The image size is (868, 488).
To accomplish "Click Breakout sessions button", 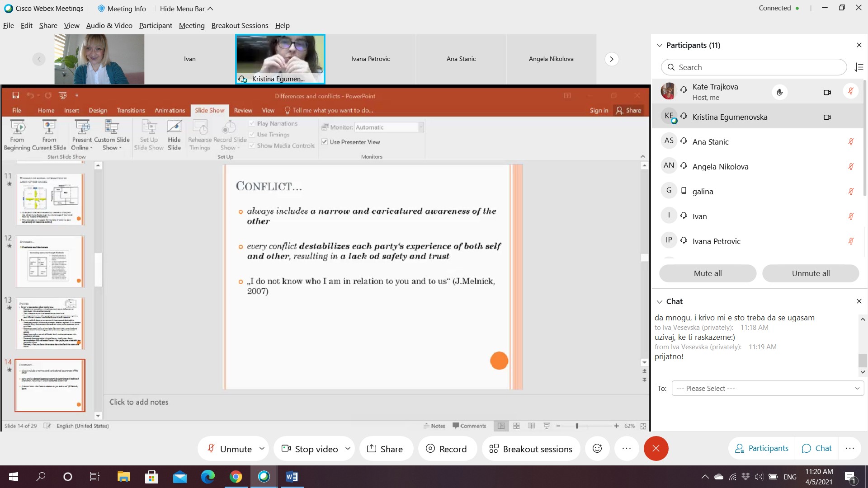I will pyautogui.click(x=531, y=449).
